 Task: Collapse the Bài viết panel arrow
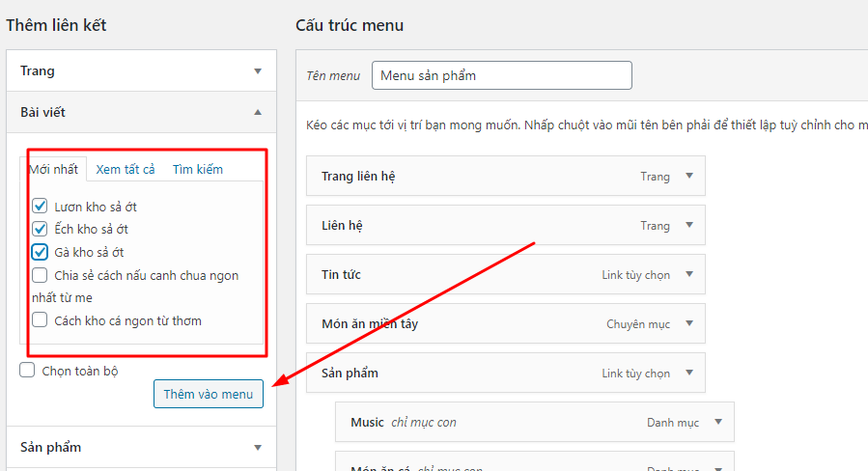(258, 113)
